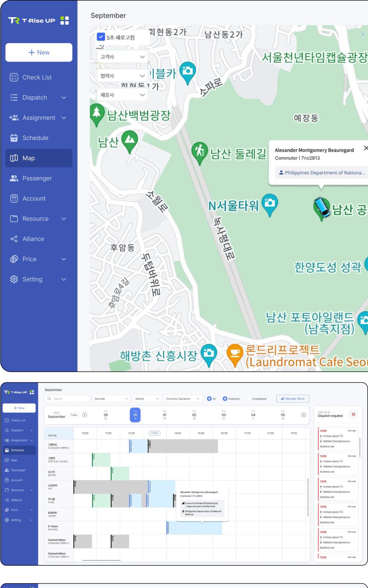Select the Assigned radio button
The width and height of the screenshot is (368, 588).
[x=225, y=399]
